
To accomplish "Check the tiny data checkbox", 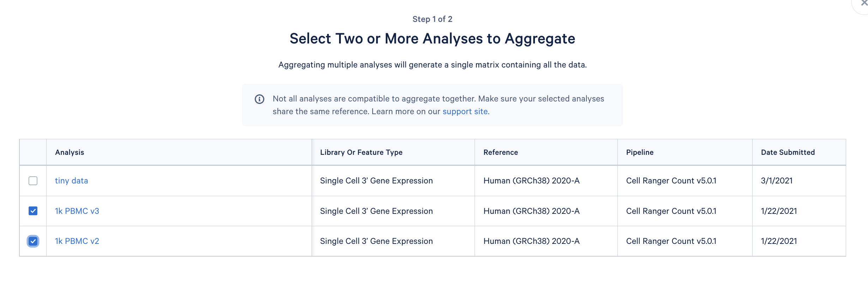I will coord(33,181).
